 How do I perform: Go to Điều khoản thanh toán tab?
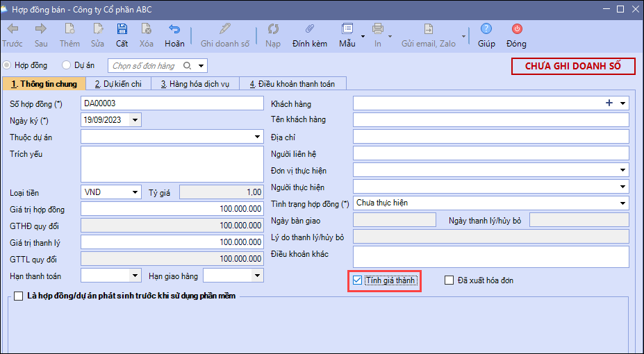pos(292,84)
